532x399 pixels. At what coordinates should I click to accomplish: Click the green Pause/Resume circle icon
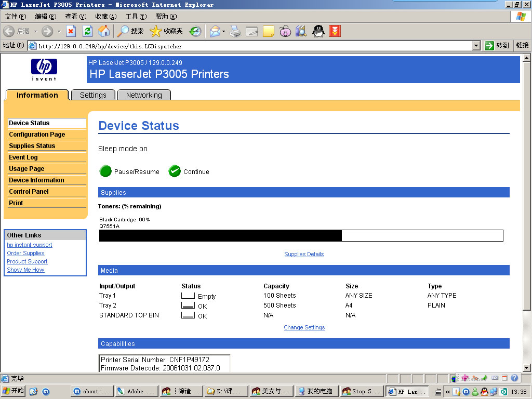[x=105, y=171]
